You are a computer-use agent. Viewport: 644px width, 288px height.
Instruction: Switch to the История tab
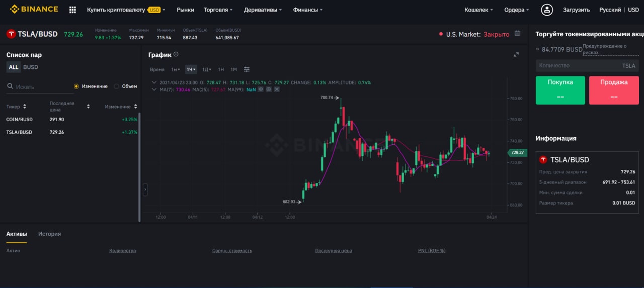pos(49,234)
